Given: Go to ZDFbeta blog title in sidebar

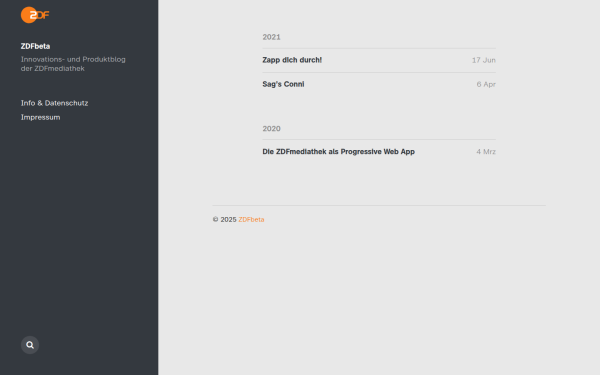Looking at the screenshot, I should (x=35, y=46).
